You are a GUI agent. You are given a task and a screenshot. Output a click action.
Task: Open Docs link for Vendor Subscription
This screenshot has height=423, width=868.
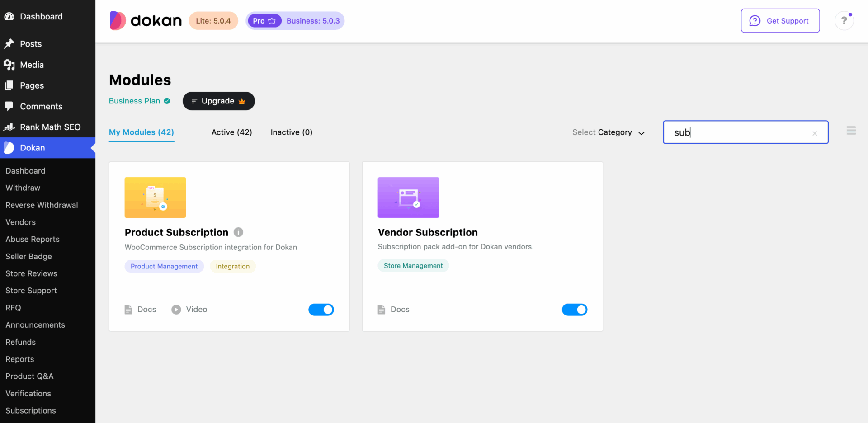tap(394, 310)
